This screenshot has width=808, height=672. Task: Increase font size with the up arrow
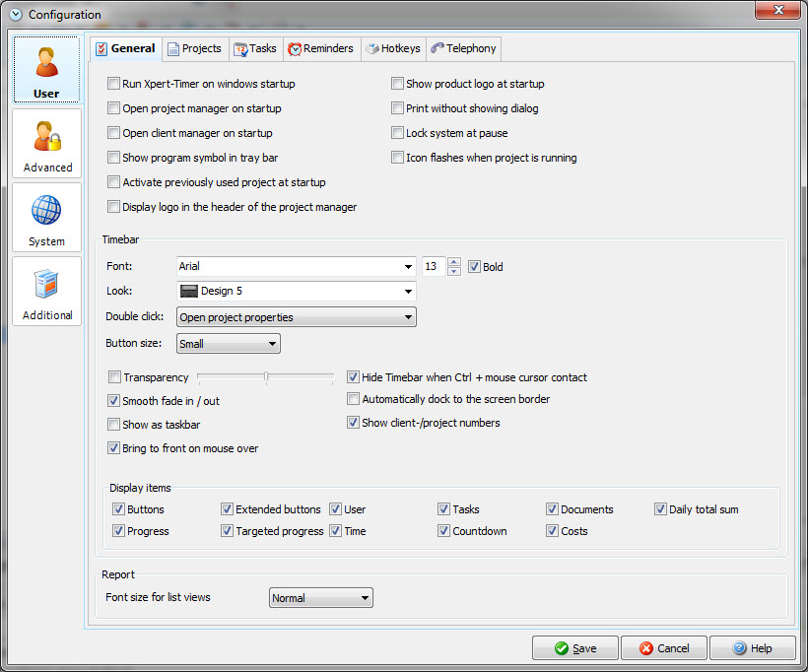(453, 262)
